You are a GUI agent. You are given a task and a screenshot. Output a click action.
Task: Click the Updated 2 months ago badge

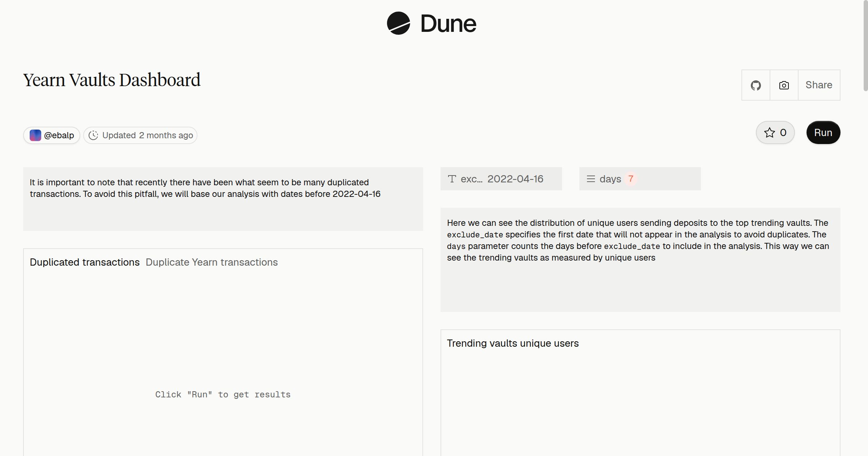pos(140,135)
